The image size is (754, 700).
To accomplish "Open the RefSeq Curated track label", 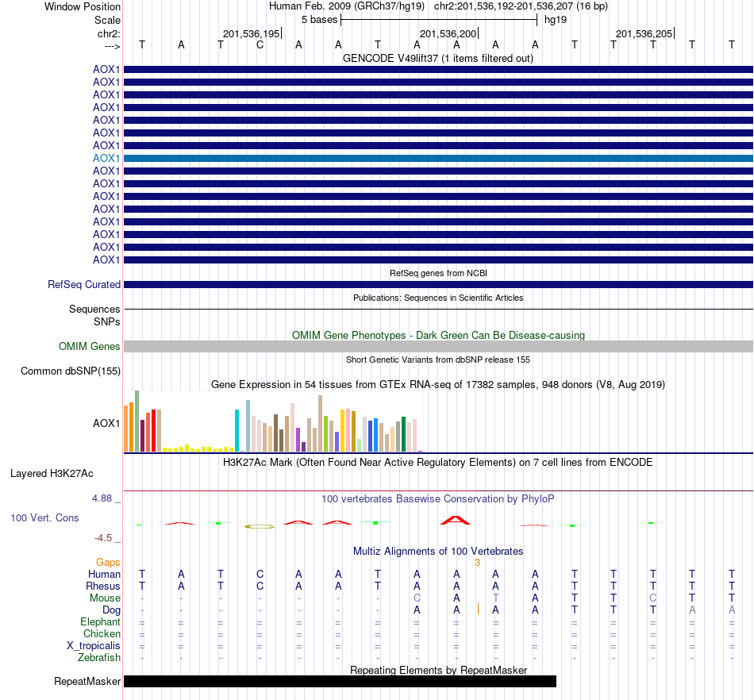I will 84,285.
